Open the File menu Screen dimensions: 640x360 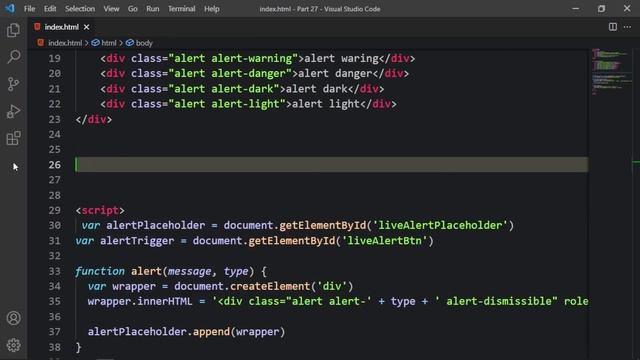[29, 9]
